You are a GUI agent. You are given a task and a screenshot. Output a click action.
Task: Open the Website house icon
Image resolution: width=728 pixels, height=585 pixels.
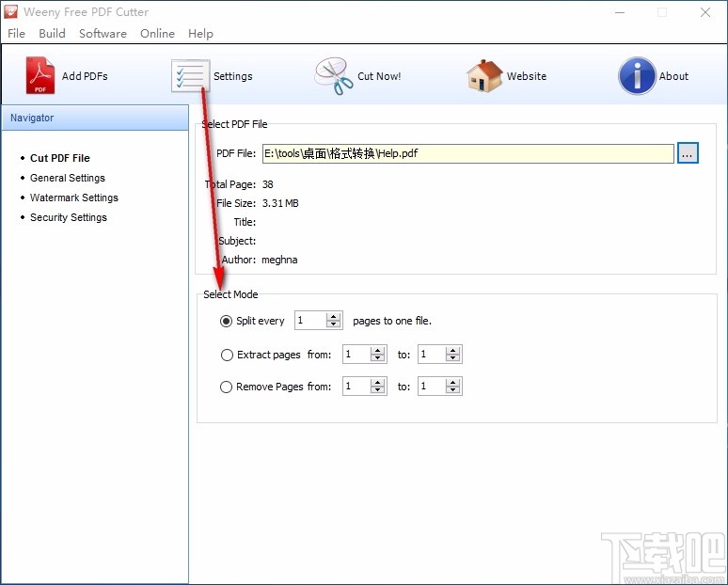click(484, 75)
